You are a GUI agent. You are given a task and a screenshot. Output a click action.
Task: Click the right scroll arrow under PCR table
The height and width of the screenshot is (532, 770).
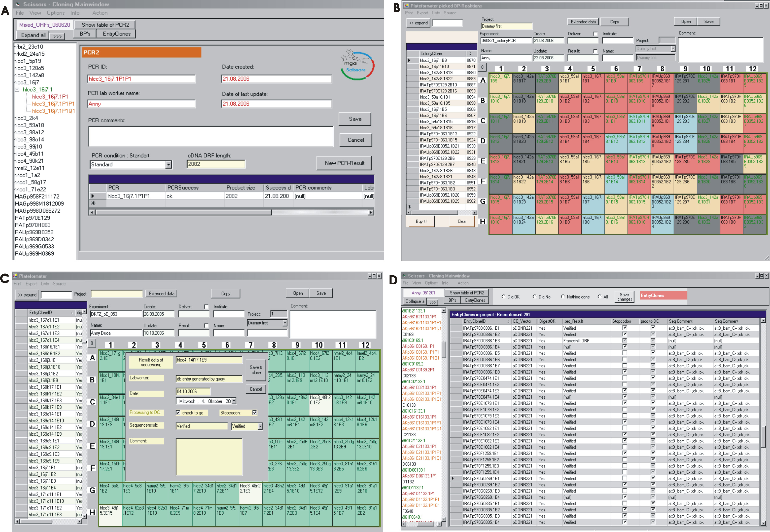(370, 212)
